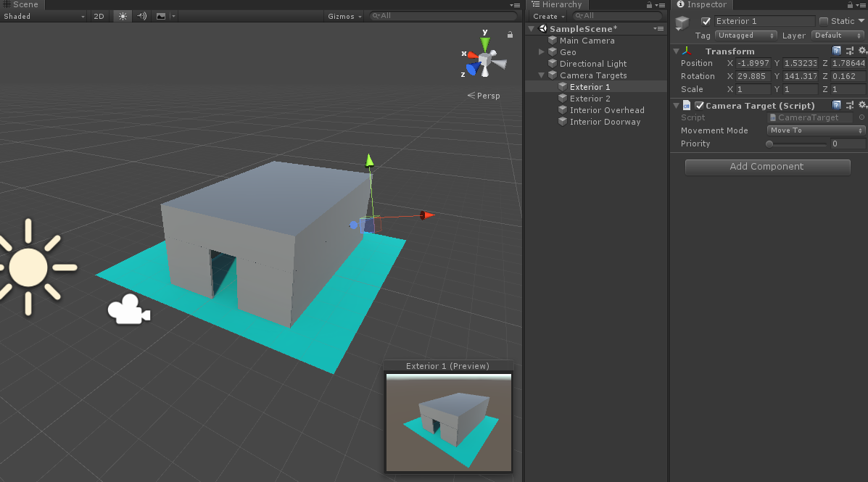Expand the Geo object
The width and height of the screenshot is (868, 482).
542,52
